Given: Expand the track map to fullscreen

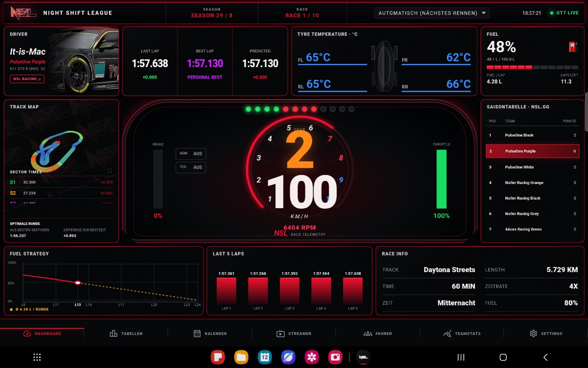Looking at the screenshot, I should (x=110, y=171).
